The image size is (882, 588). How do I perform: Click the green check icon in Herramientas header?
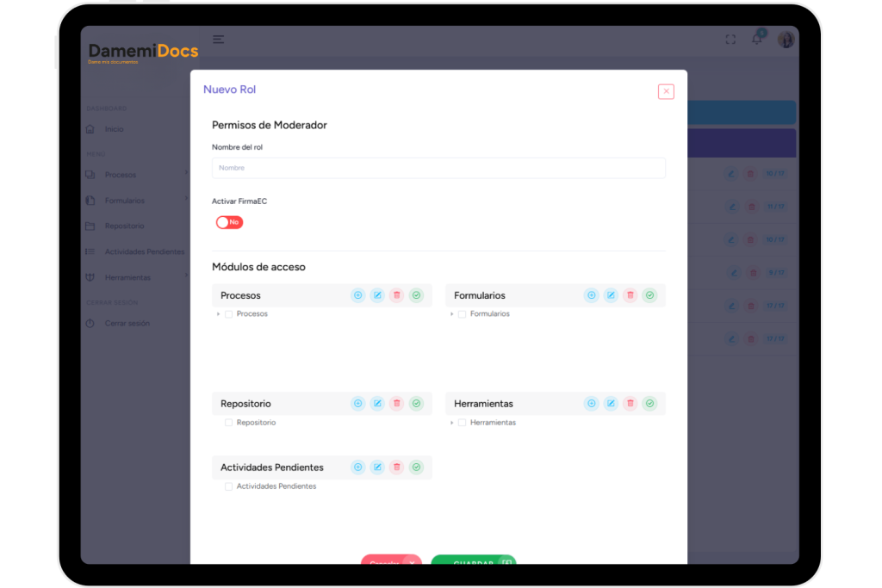click(x=649, y=404)
